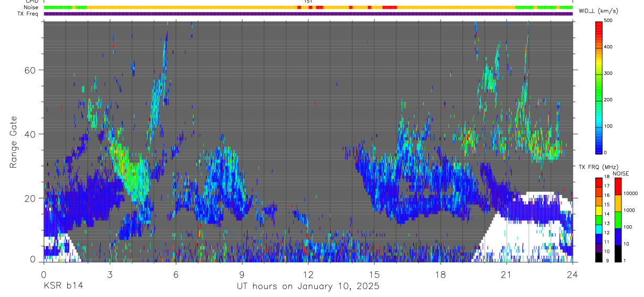The width and height of the screenshot is (644, 297).
Task: Click the '200' label on the width colorbar
Action: [x=609, y=100]
